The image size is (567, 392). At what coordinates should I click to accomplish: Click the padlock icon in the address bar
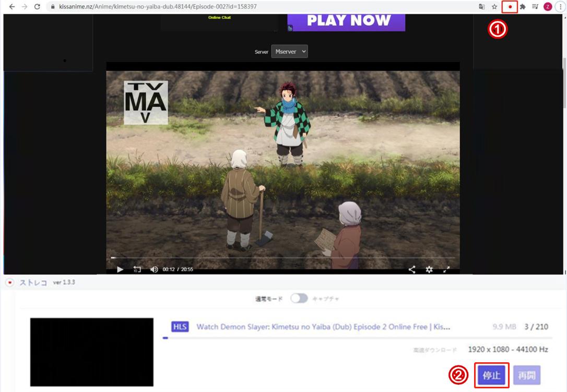pos(53,6)
